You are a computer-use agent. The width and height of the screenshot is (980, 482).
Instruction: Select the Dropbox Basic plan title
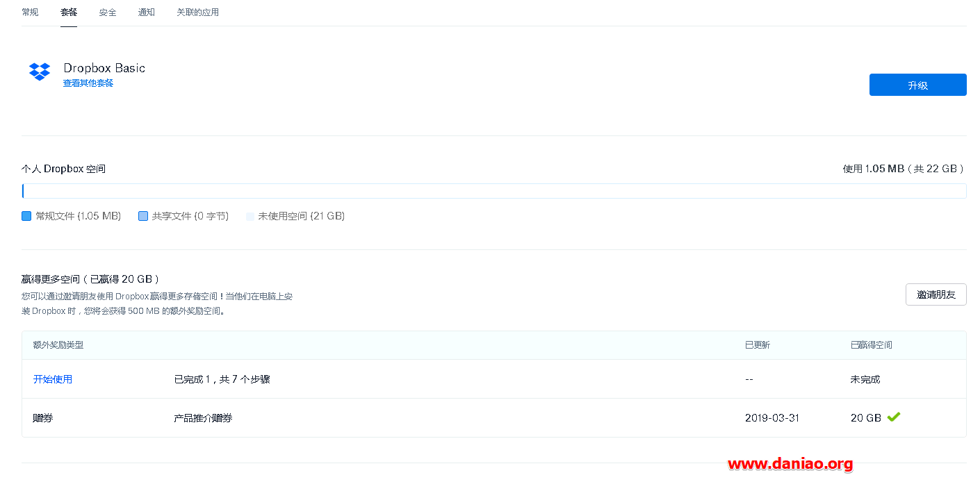pos(104,67)
